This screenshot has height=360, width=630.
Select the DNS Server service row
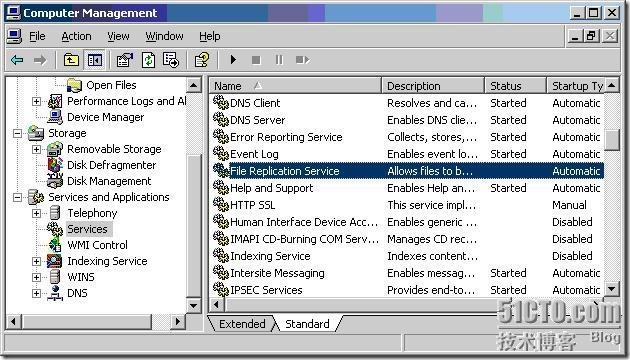(407, 120)
